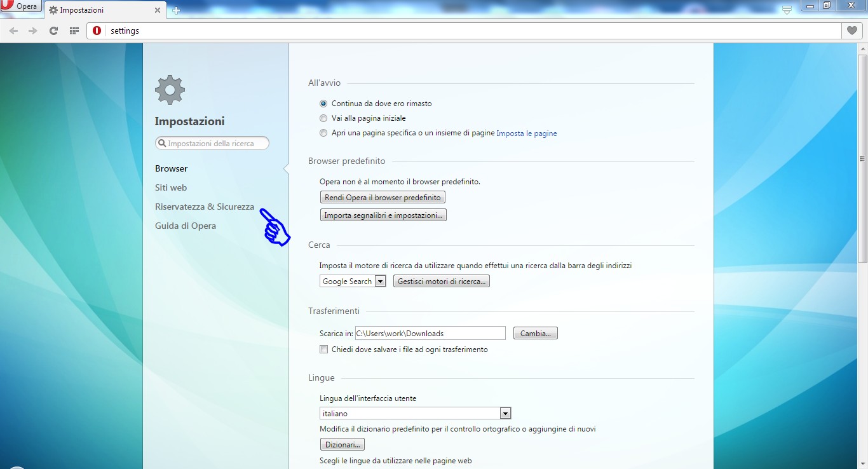Screen dimensions: 868x469
Task: Click the back navigation arrow
Action: 13,30
